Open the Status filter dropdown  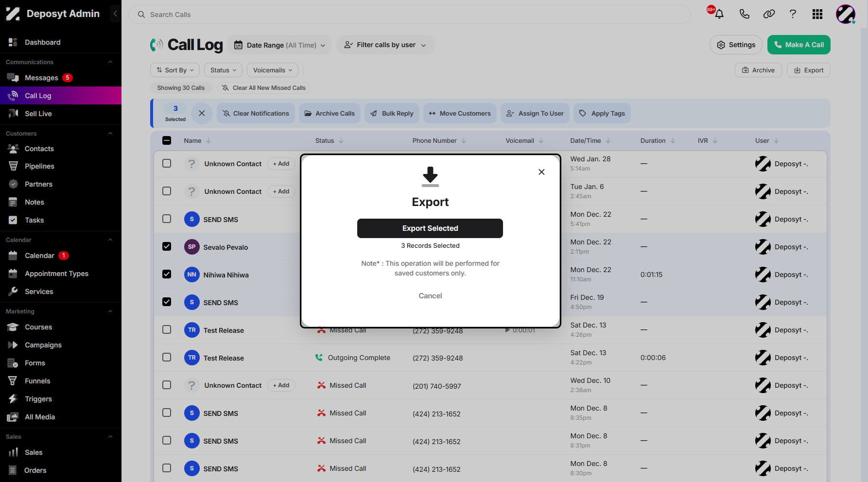tap(223, 70)
